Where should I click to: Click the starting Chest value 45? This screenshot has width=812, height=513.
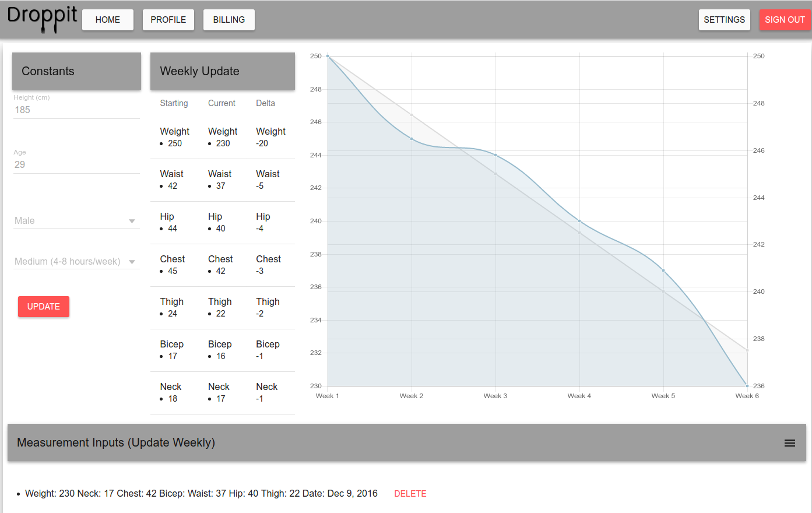click(173, 271)
